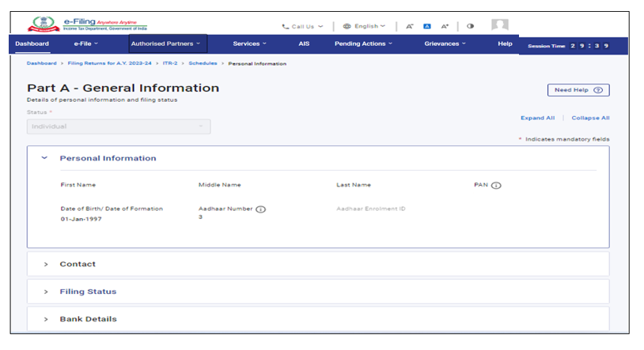The image size is (644, 350).
Task: Increase font size with larger A icon
Action: coord(445,26)
